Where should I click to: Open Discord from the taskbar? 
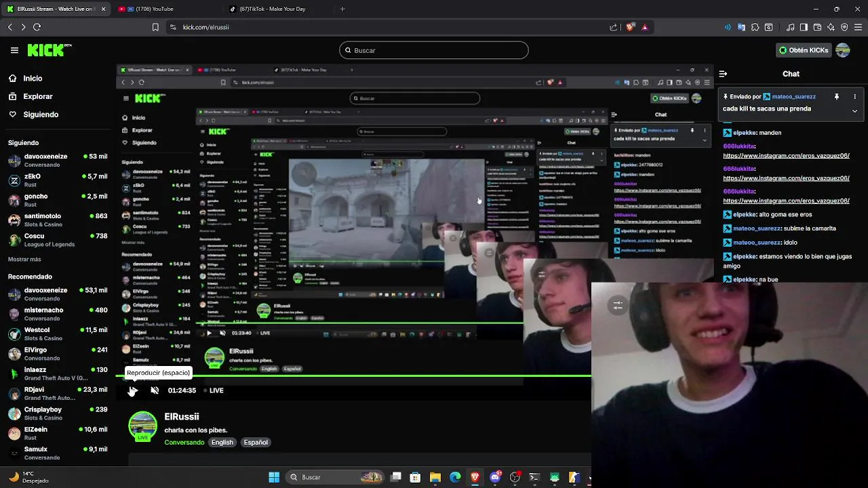tap(496, 477)
